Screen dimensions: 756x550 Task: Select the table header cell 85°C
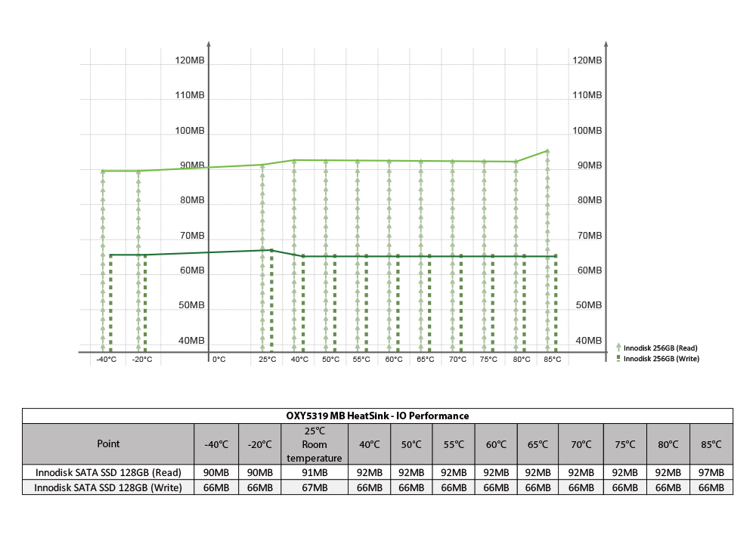(x=711, y=444)
